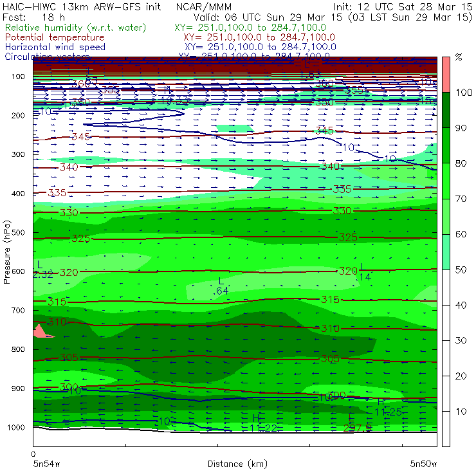Click the colorbar "40" value label
The image size is (476, 476).
point(461,305)
